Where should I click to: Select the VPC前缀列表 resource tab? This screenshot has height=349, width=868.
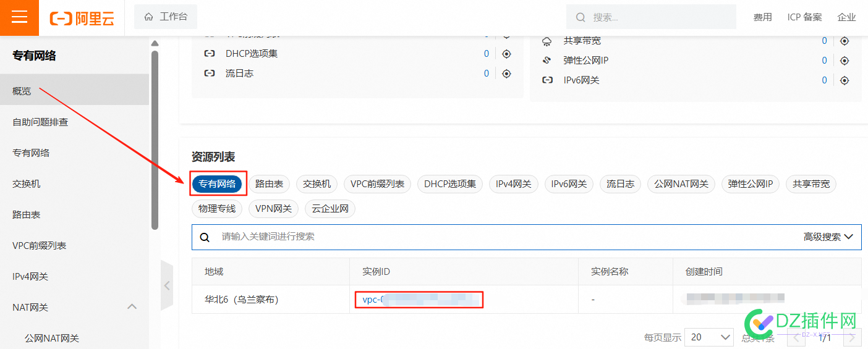[377, 184]
